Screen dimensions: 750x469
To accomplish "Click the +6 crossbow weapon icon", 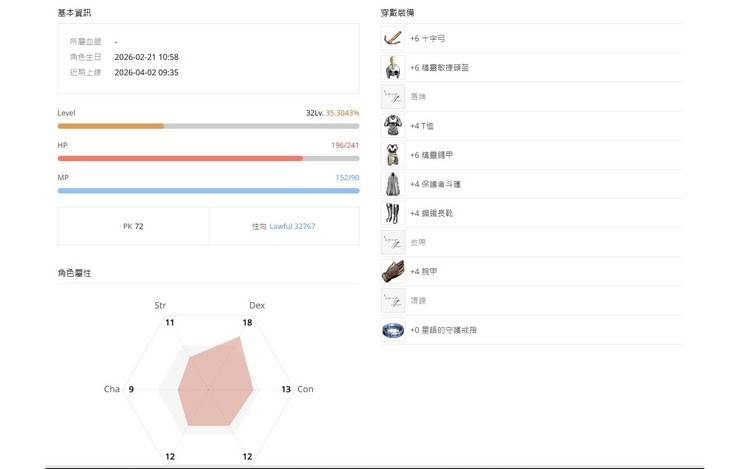I will tap(393, 39).
